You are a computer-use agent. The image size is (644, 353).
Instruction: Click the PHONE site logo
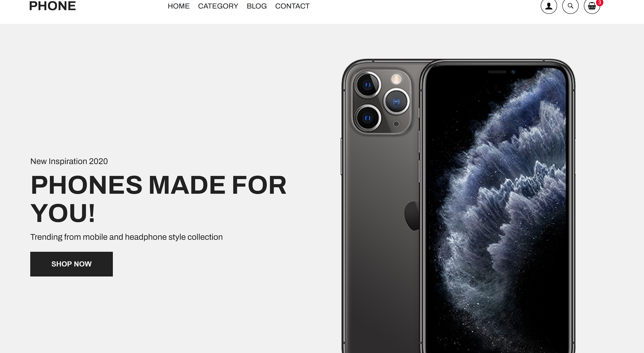tap(52, 6)
